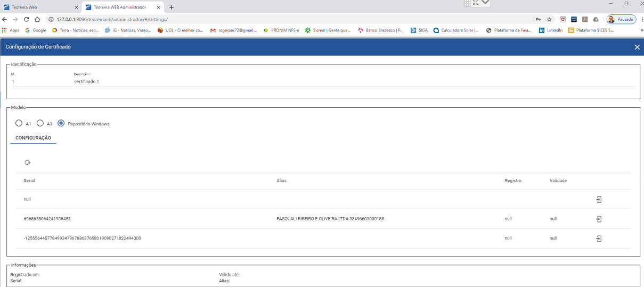The image size is (644, 287).
Task: Open the iG Notícias bookmark
Action: point(128,30)
